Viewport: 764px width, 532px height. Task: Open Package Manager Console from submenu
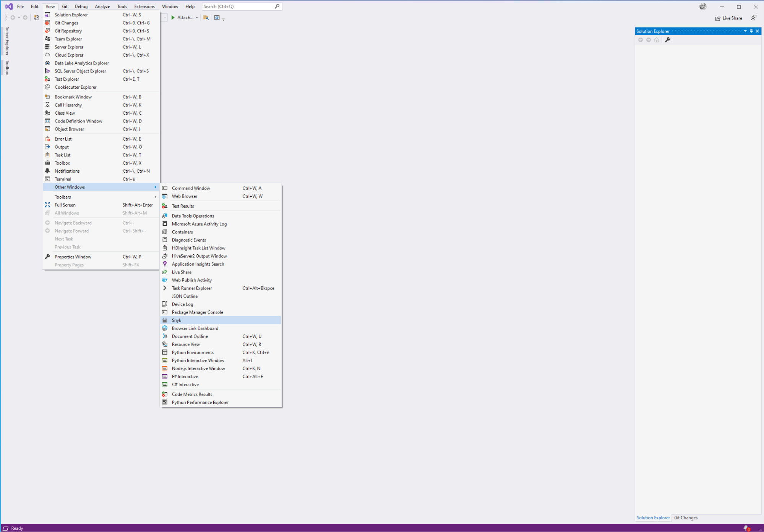click(197, 312)
